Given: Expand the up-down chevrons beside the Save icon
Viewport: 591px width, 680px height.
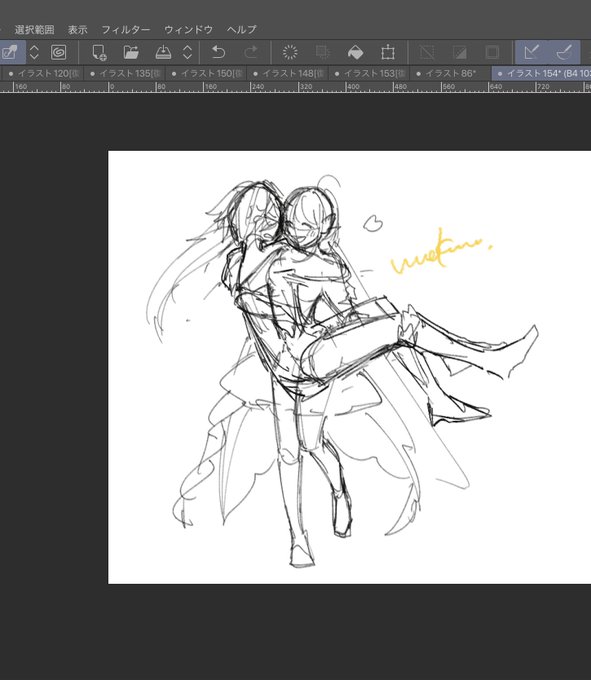Looking at the screenshot, I should (187, 52).
